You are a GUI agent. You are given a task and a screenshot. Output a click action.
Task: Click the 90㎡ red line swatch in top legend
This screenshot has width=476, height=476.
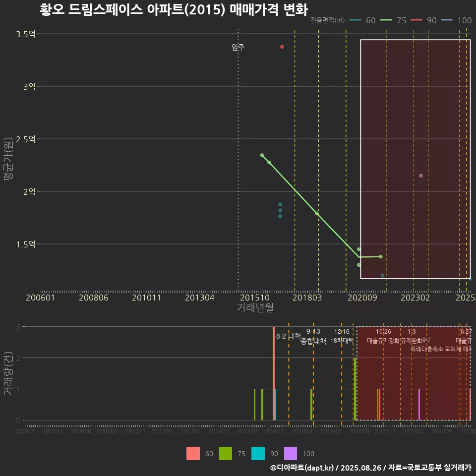[x=416, y=20]
